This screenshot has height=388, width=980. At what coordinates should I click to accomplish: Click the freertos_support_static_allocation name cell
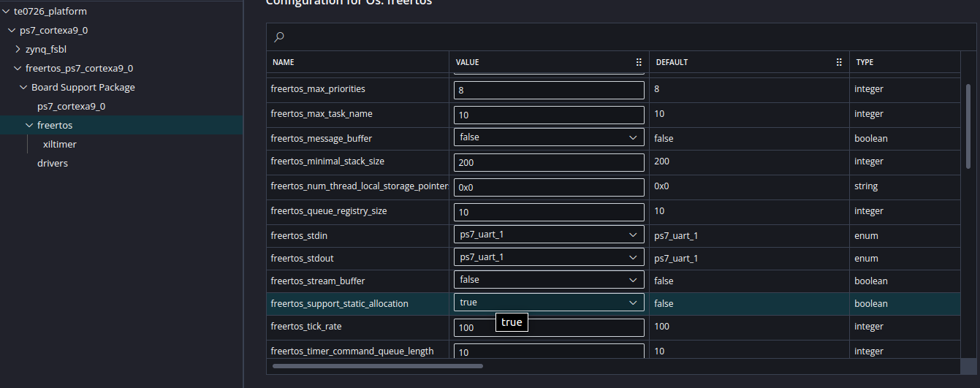pyautogui.click(x=358, y=304)
